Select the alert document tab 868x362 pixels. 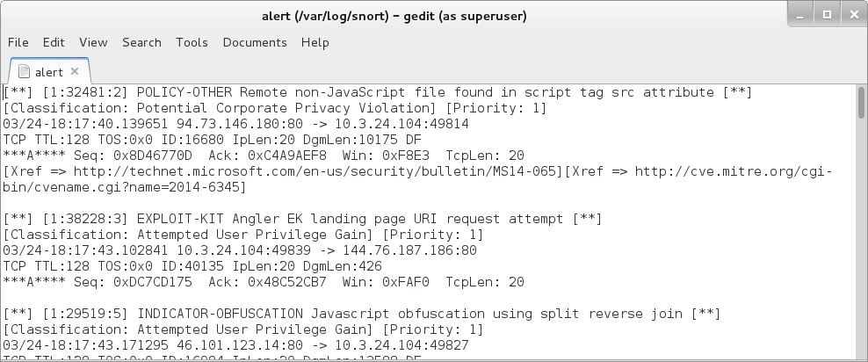[48, 72]
